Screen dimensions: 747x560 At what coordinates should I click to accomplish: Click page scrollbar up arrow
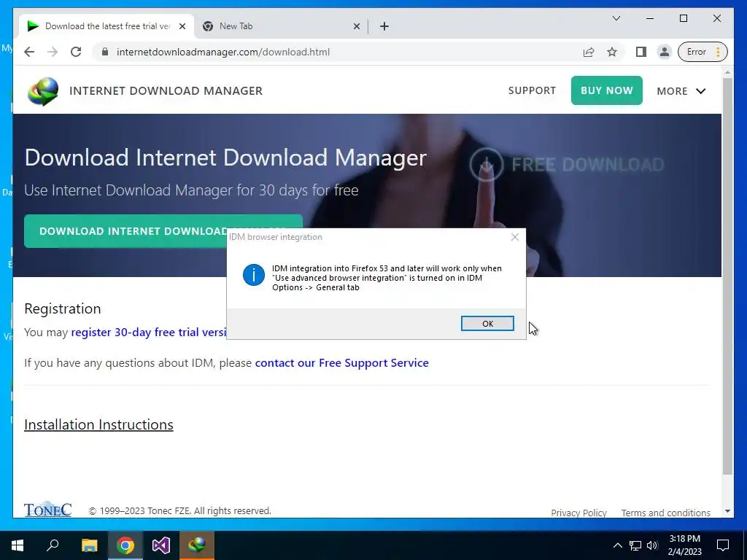coord(727,73)
